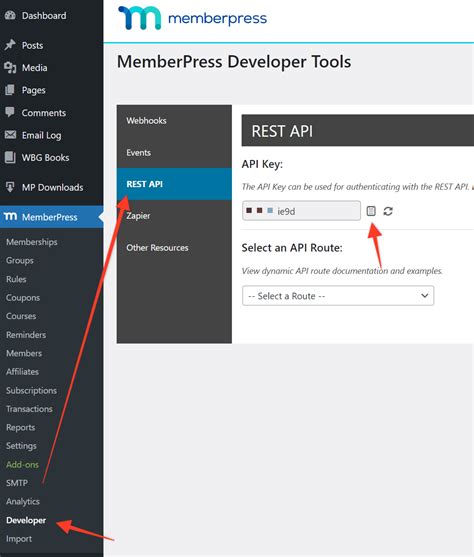Open the Other Resources tab
Screen dimensions: 474x557
(174, 248)
